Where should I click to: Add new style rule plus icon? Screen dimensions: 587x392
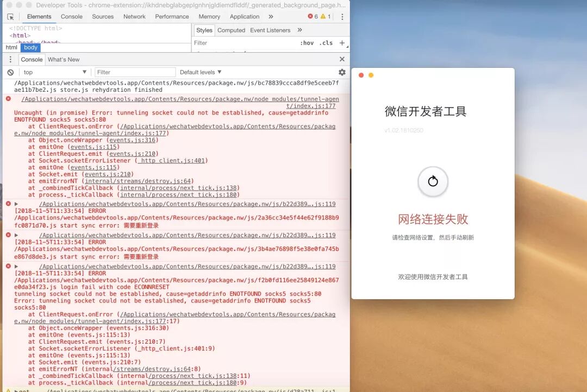342,43
